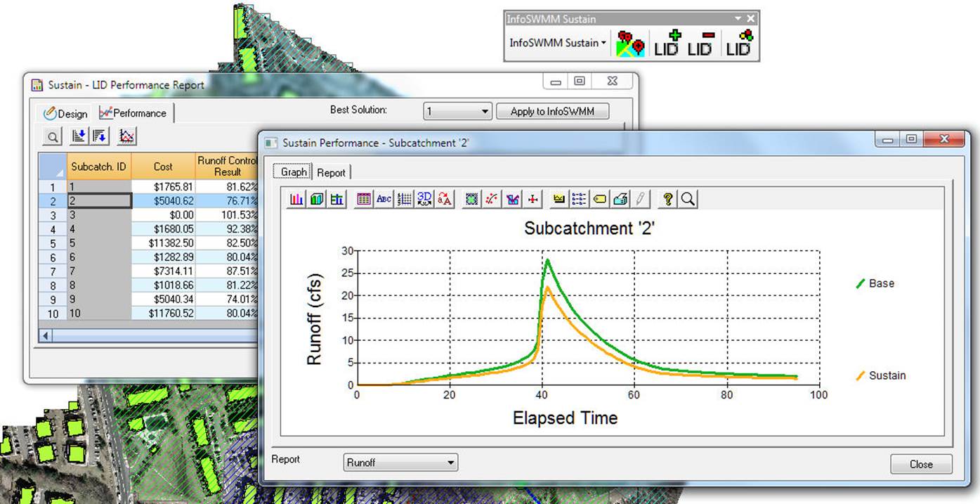
Task: Switch the graph to 3D view
Action: tap(424, 198)
